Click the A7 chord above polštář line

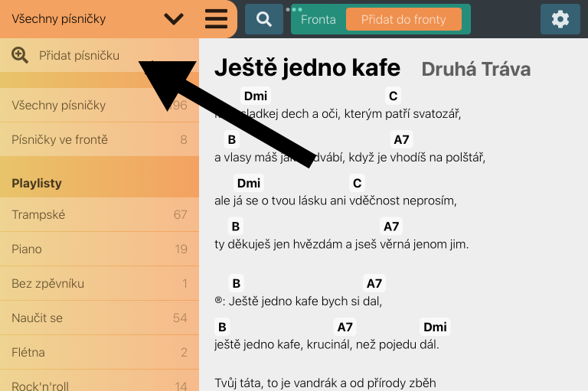(401, 139)
